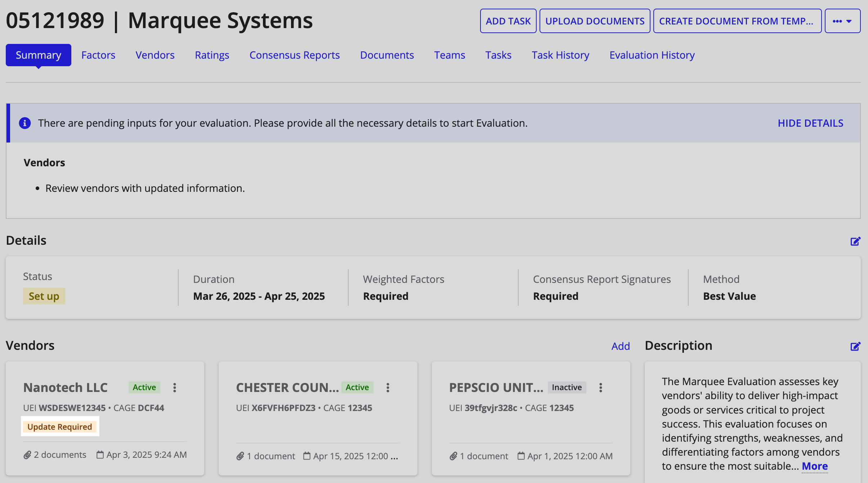Click HIDE DETAILS in the banner
The height and width of the screenshot is (483, 868).
pyautogui.click(x=810, y=123)
